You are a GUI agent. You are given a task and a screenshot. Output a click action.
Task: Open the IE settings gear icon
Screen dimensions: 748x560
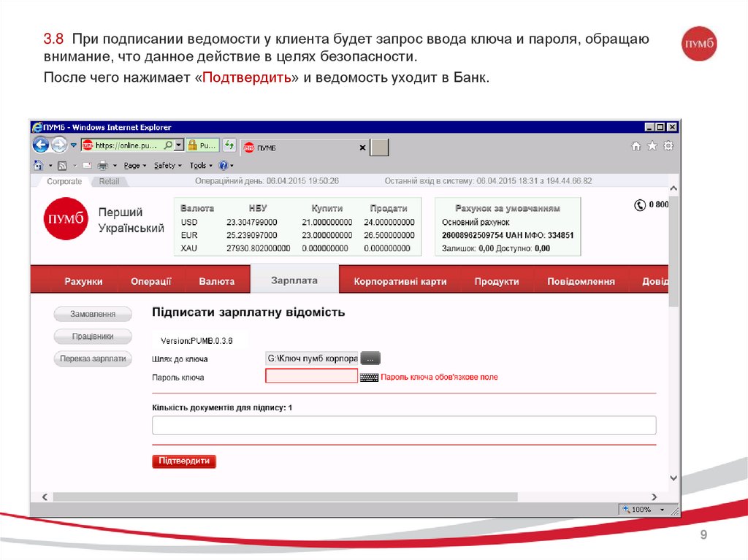click(668, 146)
